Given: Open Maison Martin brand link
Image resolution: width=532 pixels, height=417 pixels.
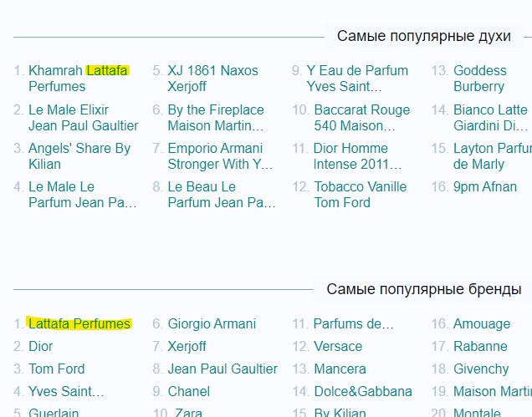Looking at the screenshot, I should (493, 392).
